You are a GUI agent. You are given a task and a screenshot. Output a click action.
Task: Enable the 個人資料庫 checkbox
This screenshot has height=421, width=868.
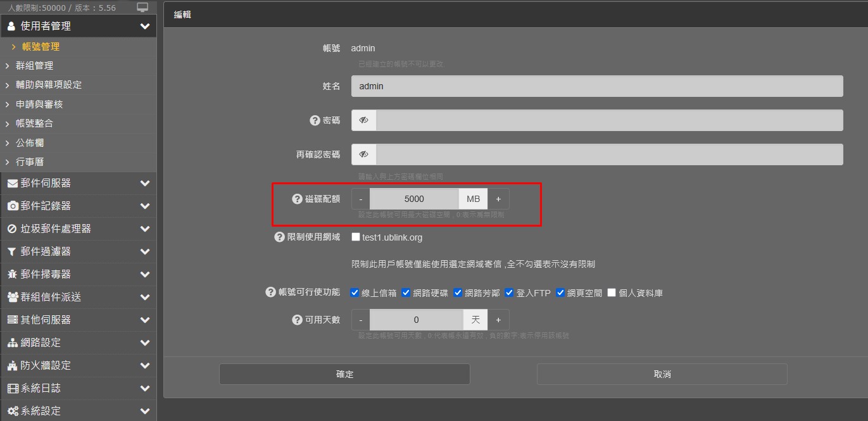(x=612, y=293)
